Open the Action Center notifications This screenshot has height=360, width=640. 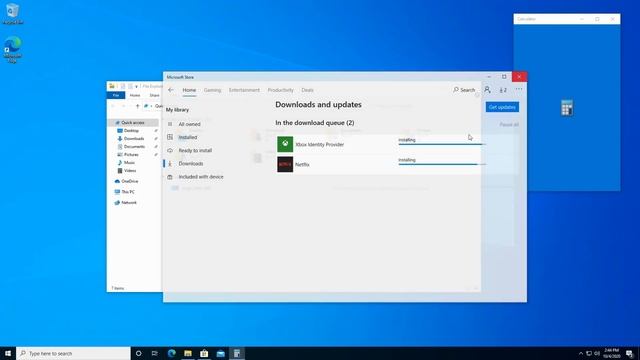[630, 353]
